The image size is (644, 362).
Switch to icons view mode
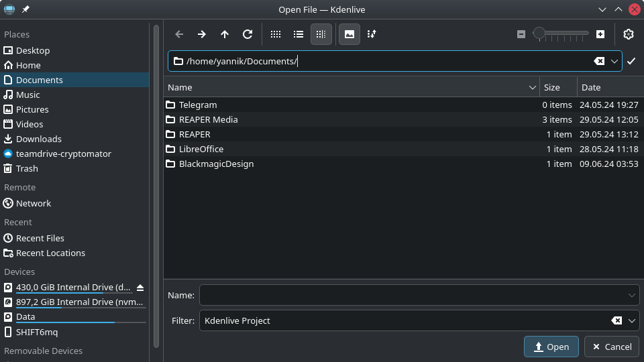click(x=276, y=34)
